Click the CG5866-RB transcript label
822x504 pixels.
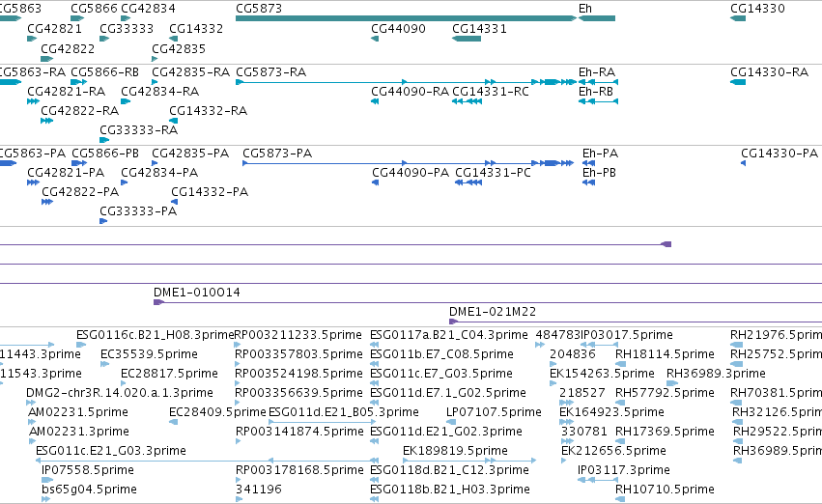[x=105, y=72]
